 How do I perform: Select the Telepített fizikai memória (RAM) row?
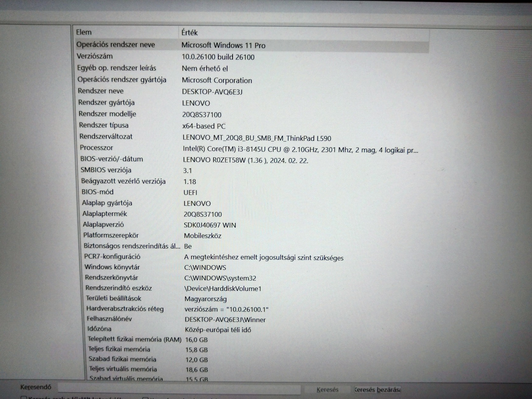coord(135,339)
